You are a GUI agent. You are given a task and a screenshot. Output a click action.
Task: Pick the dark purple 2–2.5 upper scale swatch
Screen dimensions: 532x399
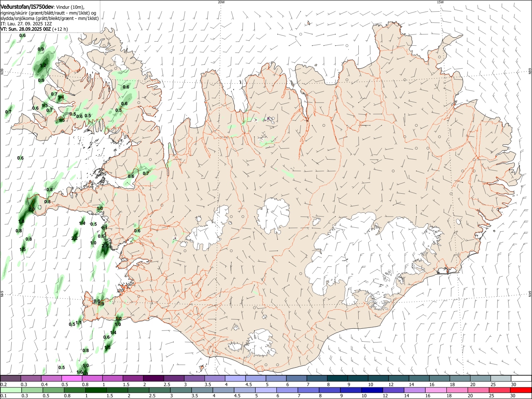pos(153,378)
